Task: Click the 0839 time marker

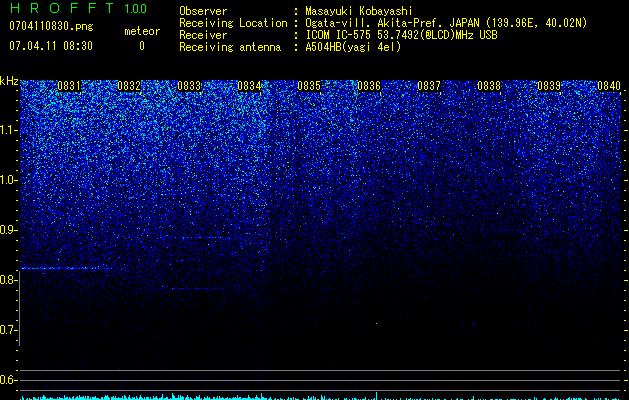Action: (x=549, y=86)
